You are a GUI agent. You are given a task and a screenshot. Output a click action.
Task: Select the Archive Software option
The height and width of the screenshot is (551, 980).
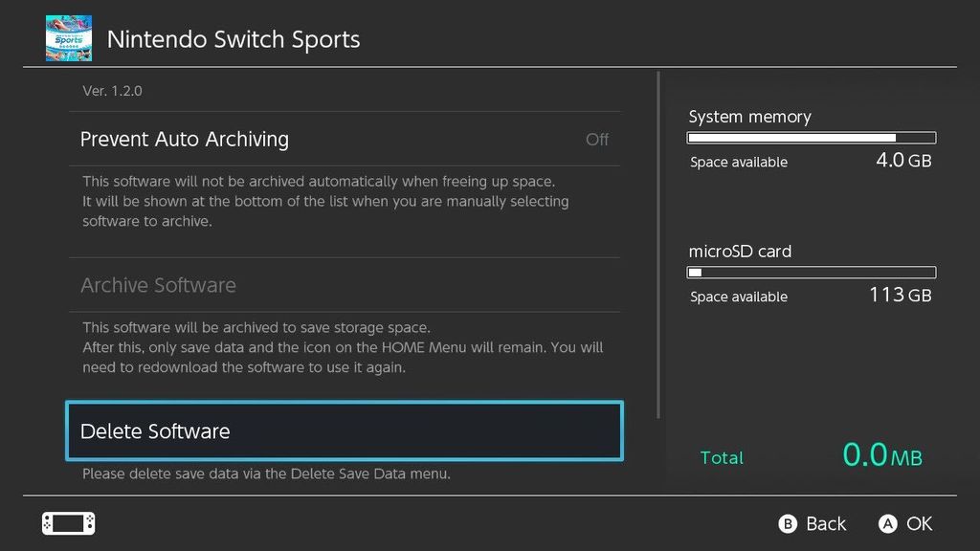pos(345,285)
